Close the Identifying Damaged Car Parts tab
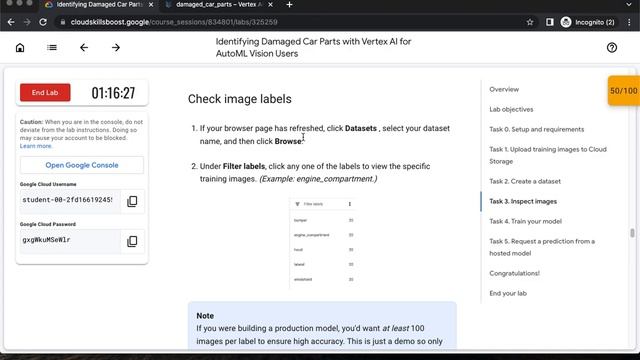 (151, 4)
